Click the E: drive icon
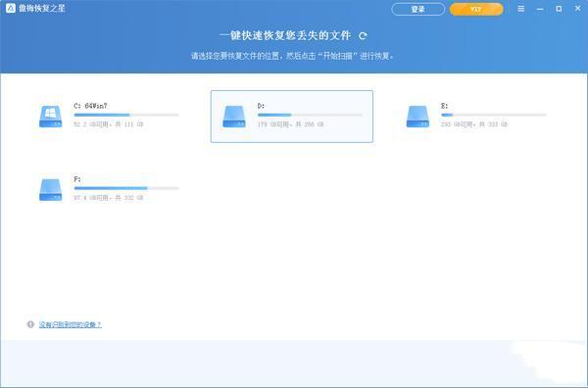The image size is (588, 388). [417, 117]
